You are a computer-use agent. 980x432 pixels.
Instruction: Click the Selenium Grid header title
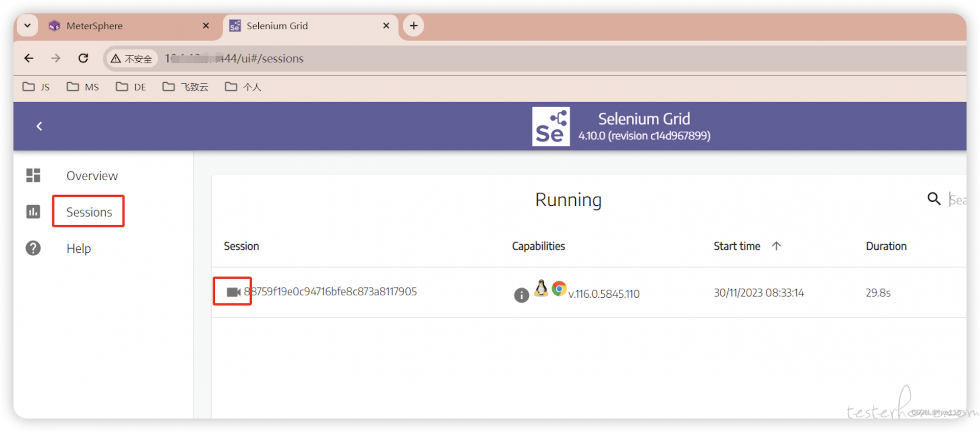(x=644, y=118)
